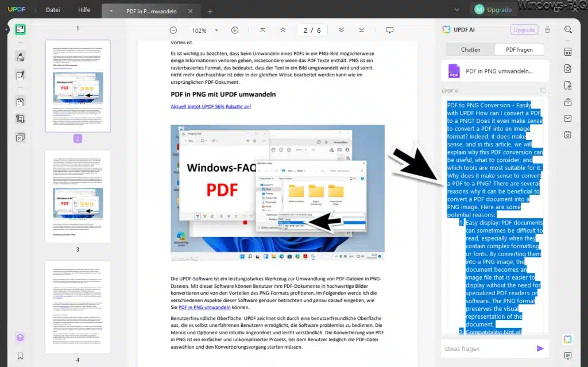
Task: Open the Page tools copy icon in sidebar
Action: tap(20, 137)
